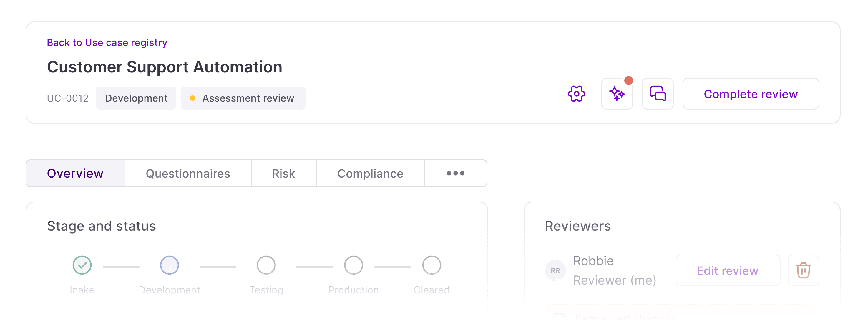Click the Edit review button

727,270
